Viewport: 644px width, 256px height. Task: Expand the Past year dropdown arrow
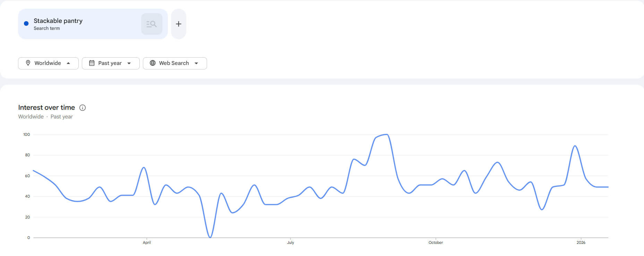pyautogui.click(x=129, y=63)
